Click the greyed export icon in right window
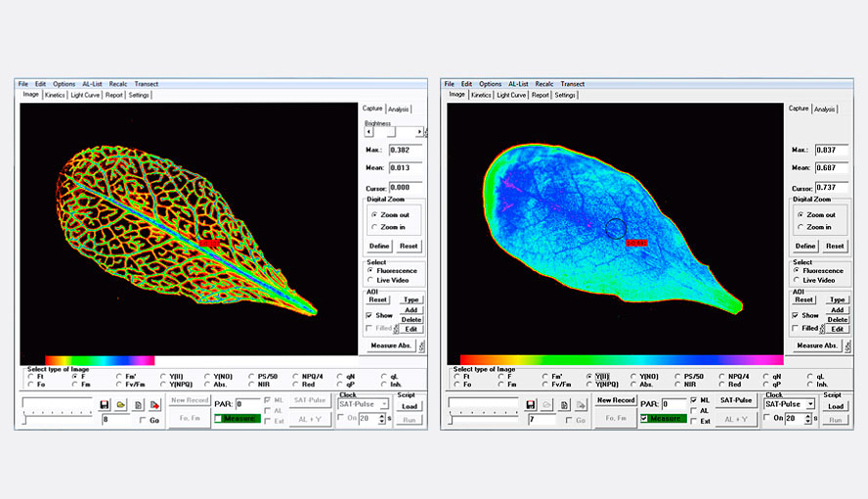The width and height of the screenshot is (868, 499). (x=581, y=405)
